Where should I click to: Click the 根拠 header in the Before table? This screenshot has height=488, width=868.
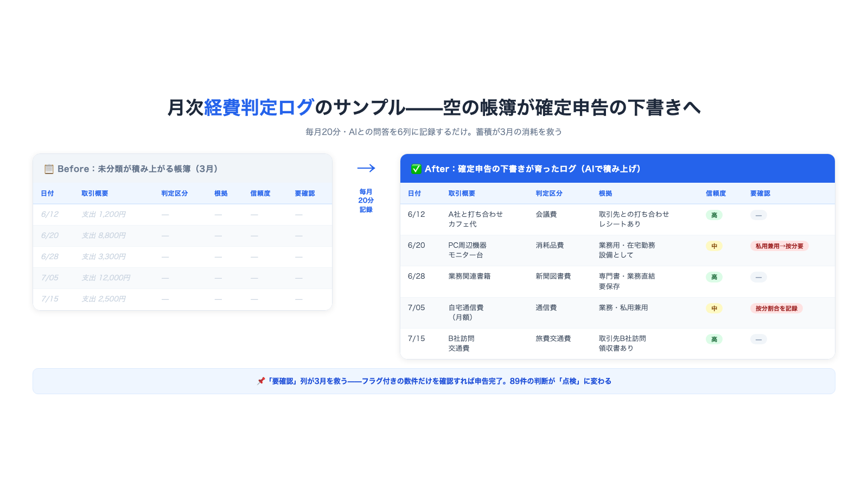pos(221,194)
